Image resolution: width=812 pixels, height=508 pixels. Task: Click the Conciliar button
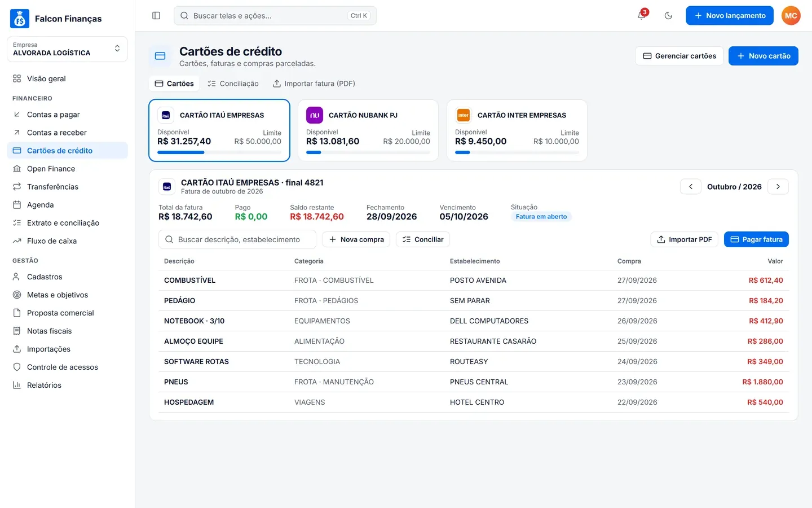(423, 239)
